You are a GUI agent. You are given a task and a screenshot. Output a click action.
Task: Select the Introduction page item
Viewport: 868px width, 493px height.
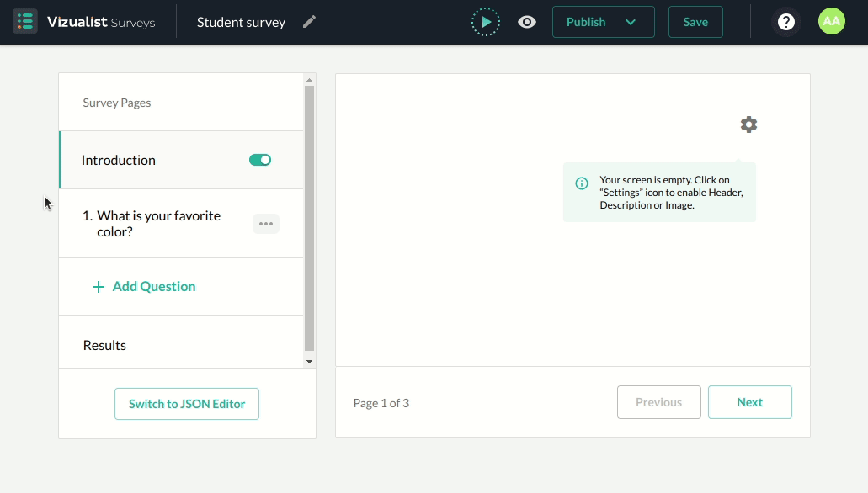(119, 160)
